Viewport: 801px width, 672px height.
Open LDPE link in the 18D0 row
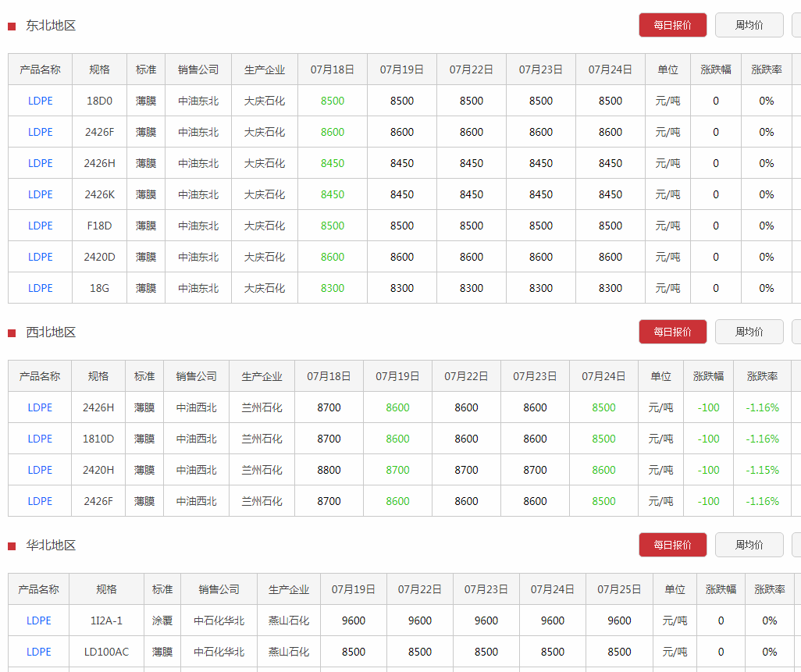[x=41, y=101]
